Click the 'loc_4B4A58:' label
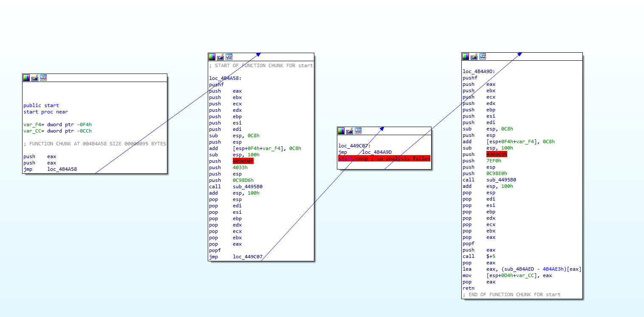 (x=226, y=78)
